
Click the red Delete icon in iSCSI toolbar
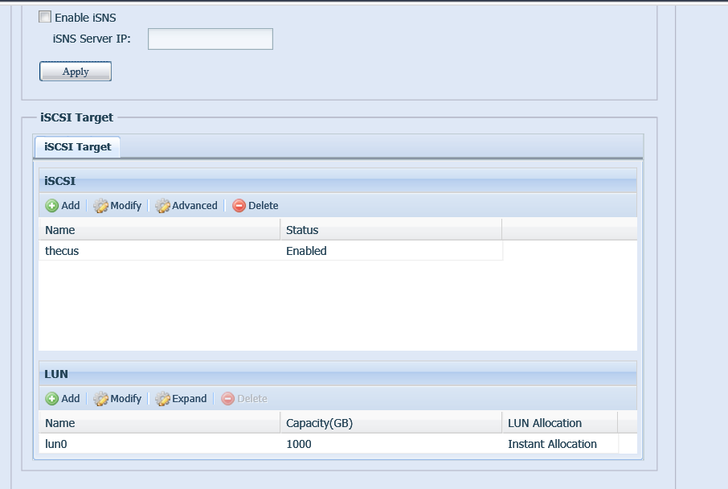[239, 206]
